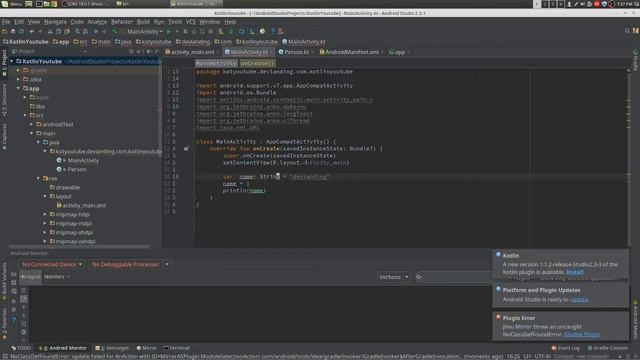Click the Paste toolbar icon
This screenshot has height=360, width=640.
pos(67,31)
